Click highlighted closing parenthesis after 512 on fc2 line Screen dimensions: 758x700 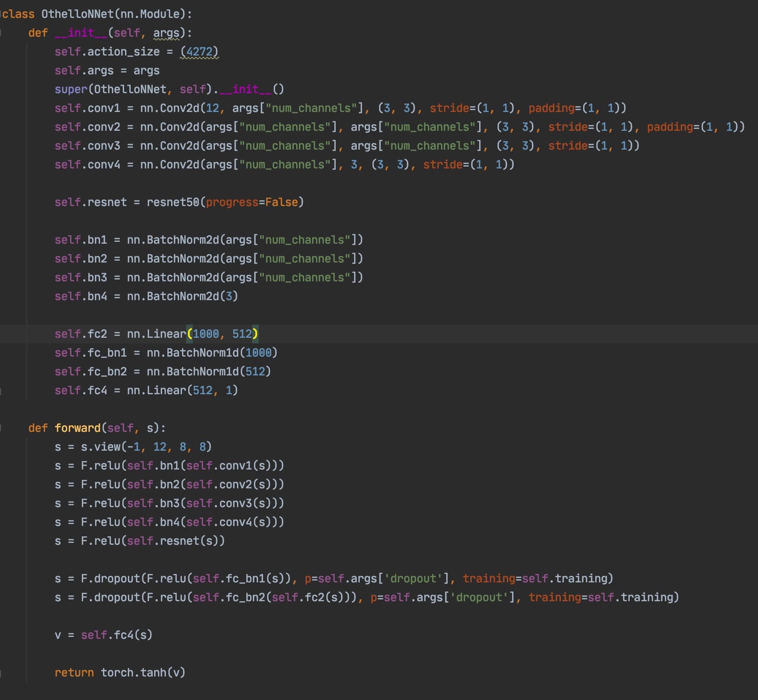click(x=255, y=334)
